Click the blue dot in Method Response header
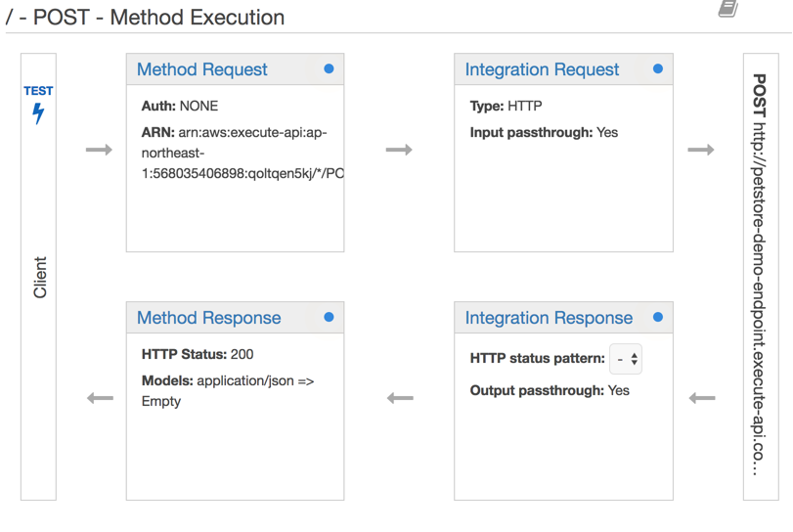Screen dimensions: 793x532 [x=329, y=317]
